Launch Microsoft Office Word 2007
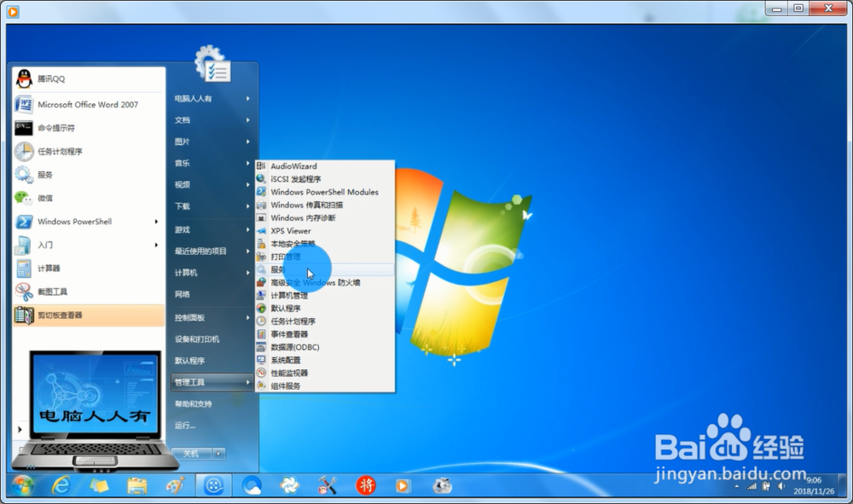 (89, 104)
